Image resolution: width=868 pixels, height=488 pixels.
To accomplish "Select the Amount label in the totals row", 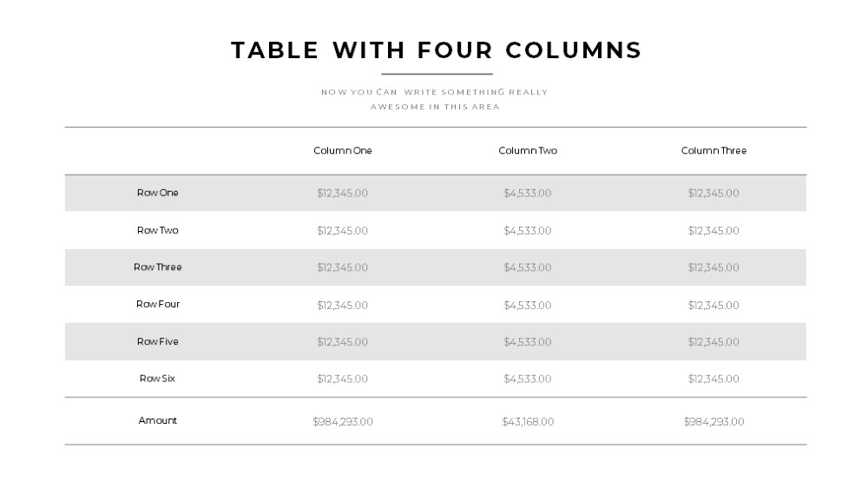I will 158,420.
